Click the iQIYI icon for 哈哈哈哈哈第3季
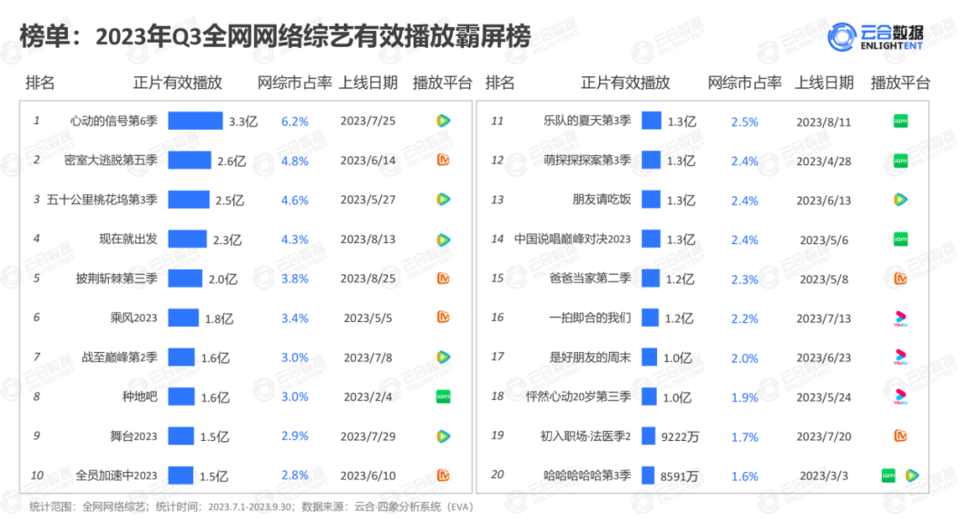 (889, 475)
